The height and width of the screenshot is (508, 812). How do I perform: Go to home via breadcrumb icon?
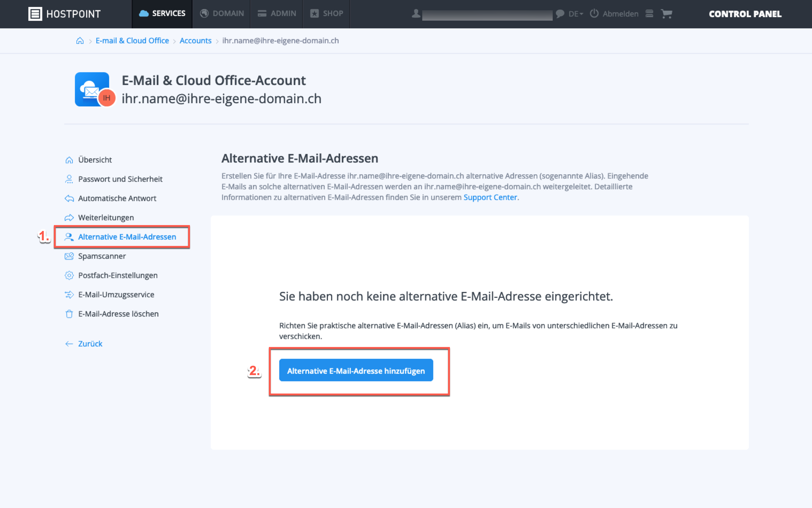(80, 41)
